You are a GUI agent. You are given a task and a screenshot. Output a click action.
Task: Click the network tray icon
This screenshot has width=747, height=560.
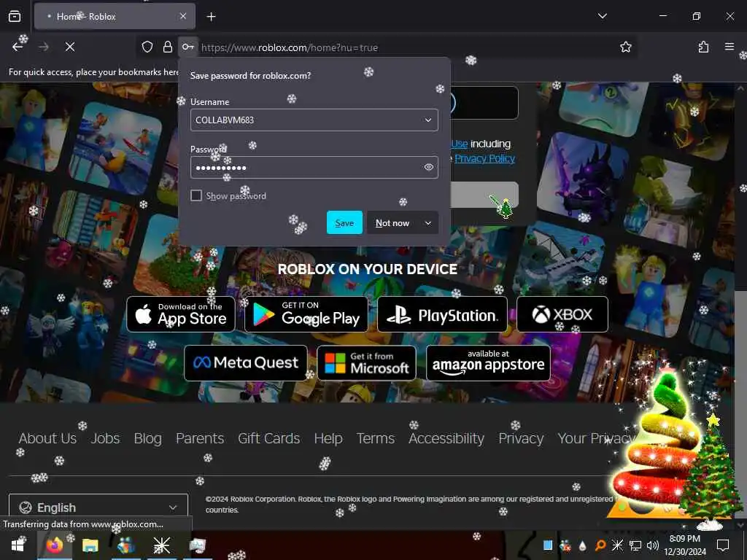(635, 545)
